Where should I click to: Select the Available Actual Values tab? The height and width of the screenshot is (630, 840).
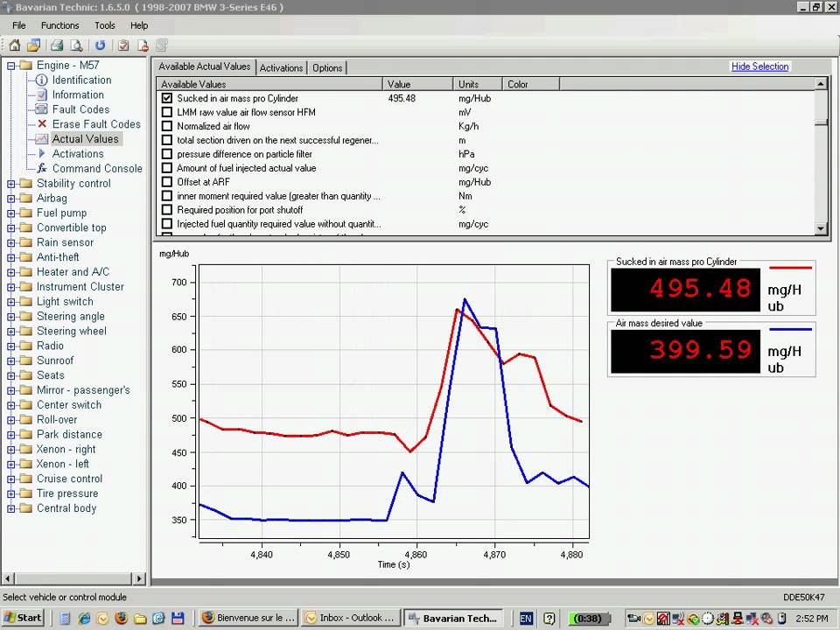[x=205, y=66]
